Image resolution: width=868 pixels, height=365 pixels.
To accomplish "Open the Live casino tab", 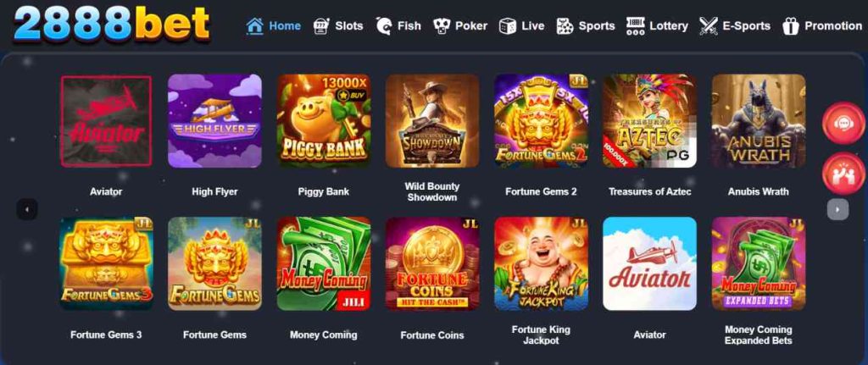I will pos(521,26).
